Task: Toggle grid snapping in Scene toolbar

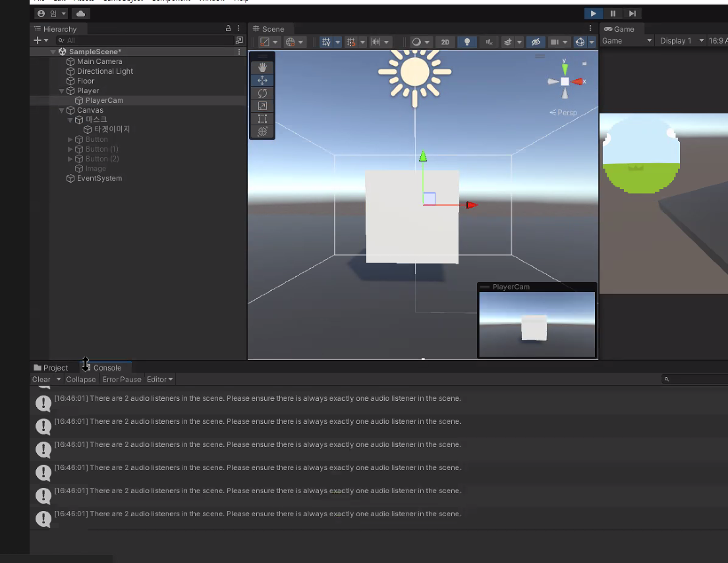Action: (x=351, y=42)
